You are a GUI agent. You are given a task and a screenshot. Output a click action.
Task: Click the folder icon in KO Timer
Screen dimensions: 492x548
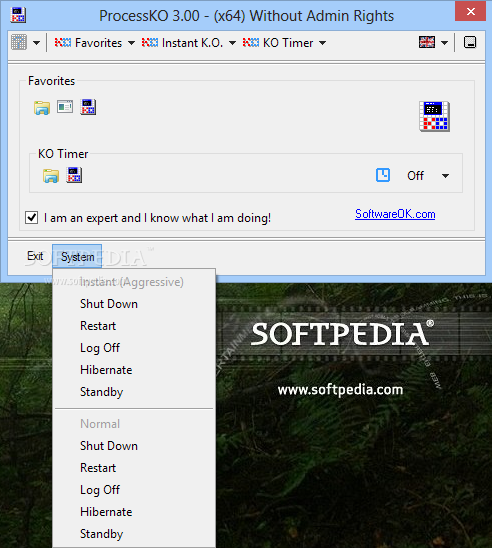click(51, 175)
